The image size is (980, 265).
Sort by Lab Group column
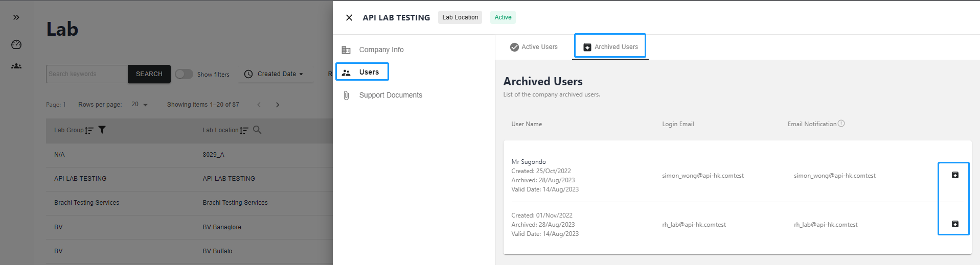(89, 130)
